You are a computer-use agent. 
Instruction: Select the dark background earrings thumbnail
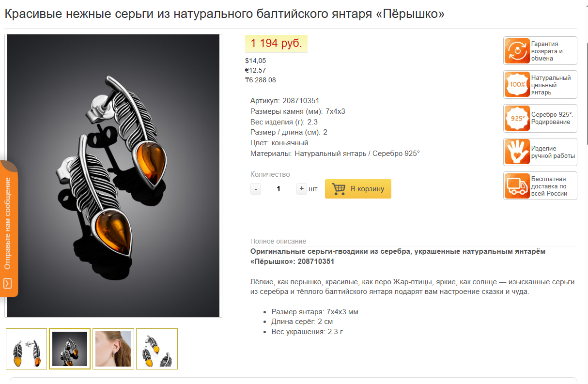click(70, 349)
